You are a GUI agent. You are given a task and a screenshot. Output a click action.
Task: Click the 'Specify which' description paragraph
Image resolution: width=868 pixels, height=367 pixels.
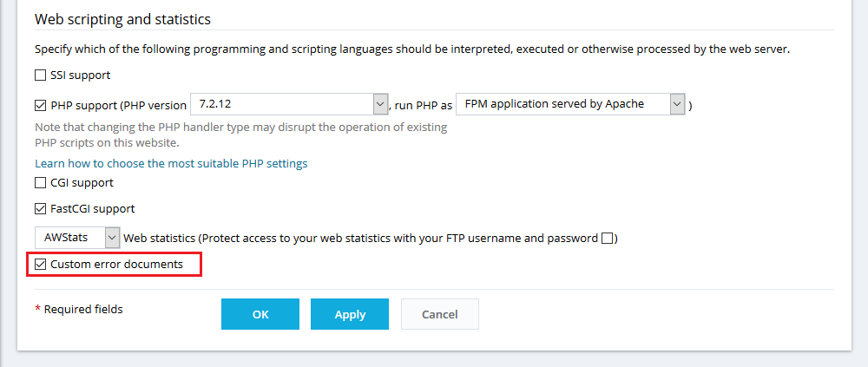point(412,49)
